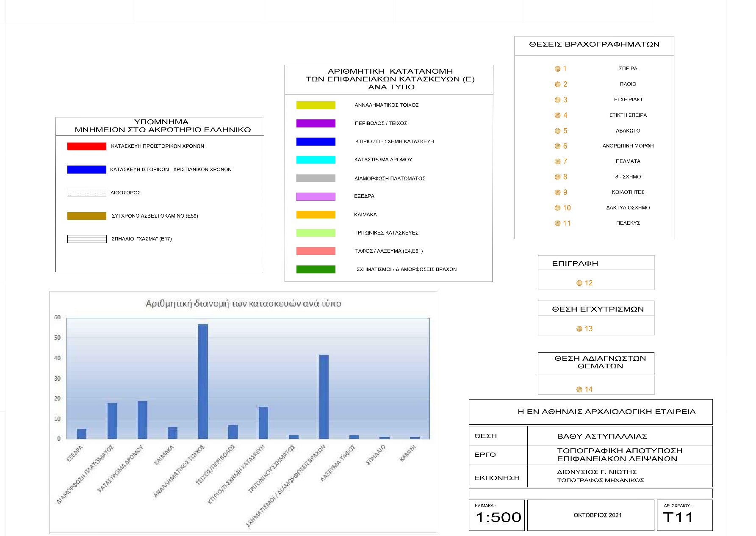The image size is (756, 536).
Task: Select orange marker 13 under ΘΕΣΗ ΕΓΧΥΤΡΙΣΜΩΝ
Action: 579,329
